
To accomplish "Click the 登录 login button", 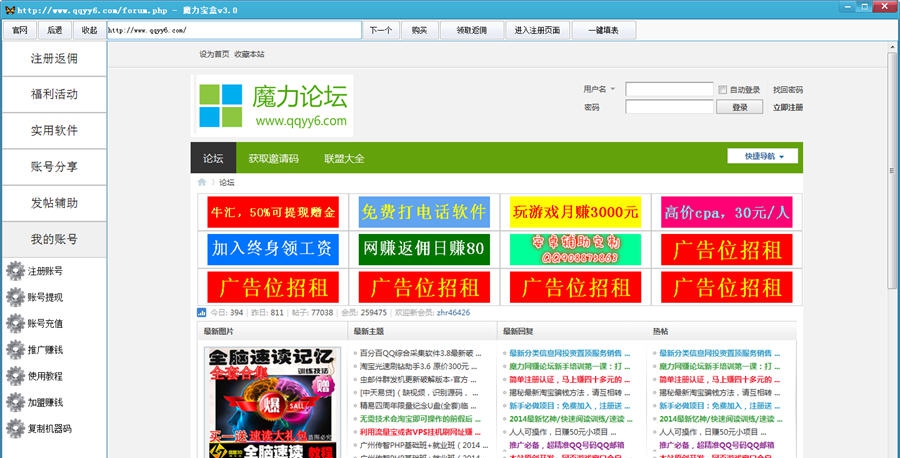I will pos(740,107).
